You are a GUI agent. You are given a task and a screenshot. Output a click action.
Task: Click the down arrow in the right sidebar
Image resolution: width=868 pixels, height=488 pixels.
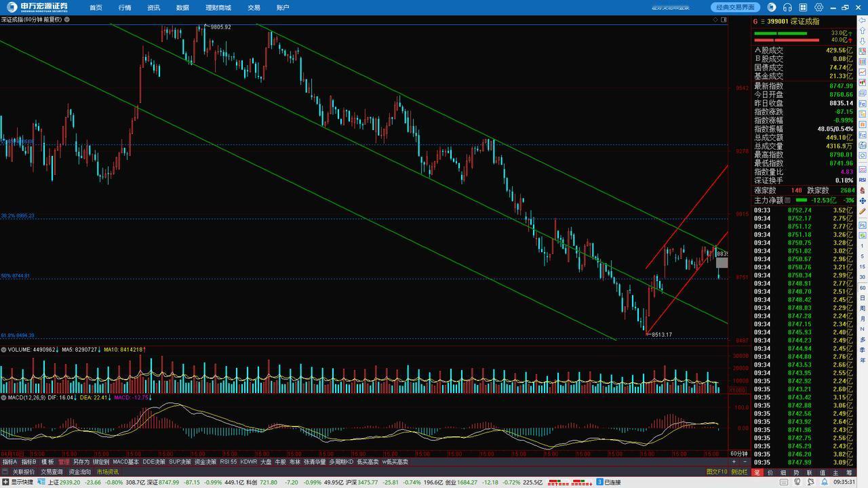(x=863, y=41)
